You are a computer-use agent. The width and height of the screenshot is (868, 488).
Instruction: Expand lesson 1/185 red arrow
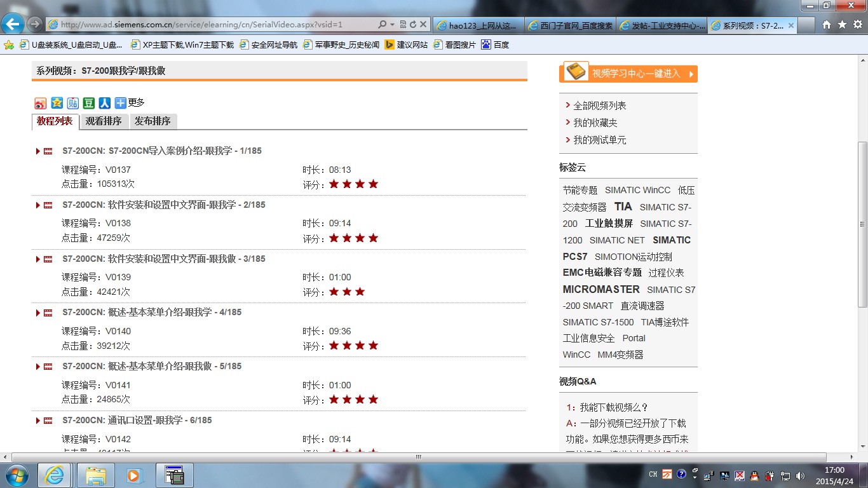[38, 151]
